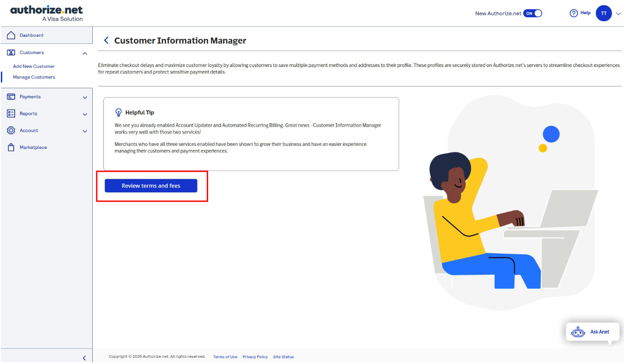The height and width of the screenshot is (364, 626).
Task: Open the Payments menu label
Action: point(30,97)
